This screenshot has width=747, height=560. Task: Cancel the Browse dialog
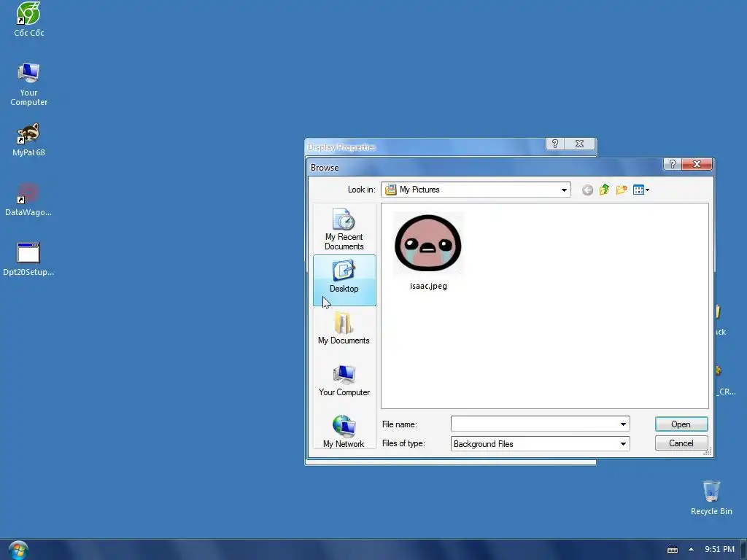[681, 443]
